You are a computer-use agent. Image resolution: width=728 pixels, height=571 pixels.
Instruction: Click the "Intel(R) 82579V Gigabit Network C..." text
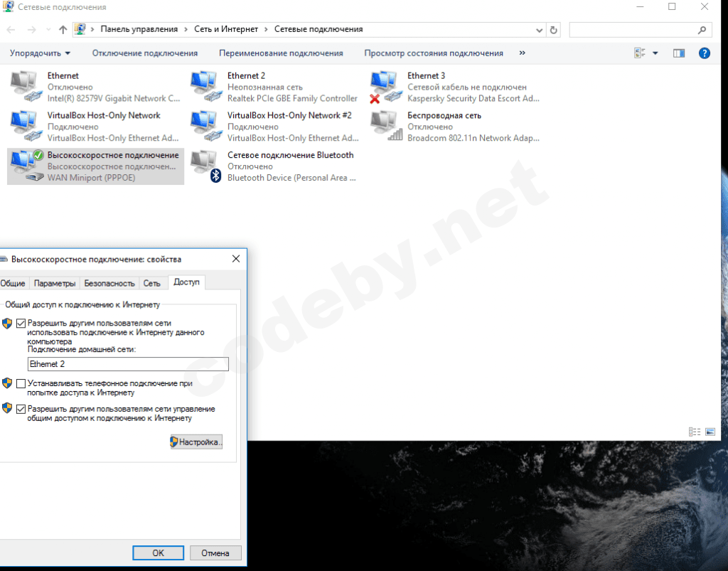tap(114, 98)
